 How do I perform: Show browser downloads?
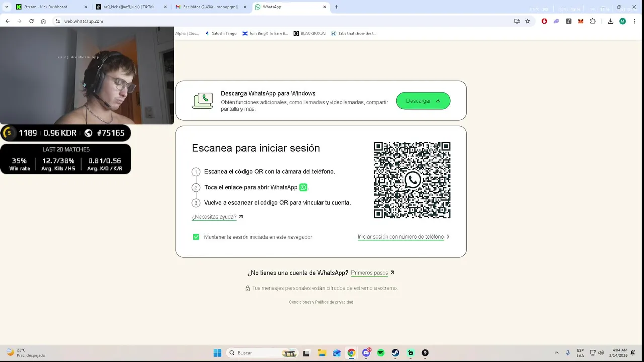pos(610,21)
